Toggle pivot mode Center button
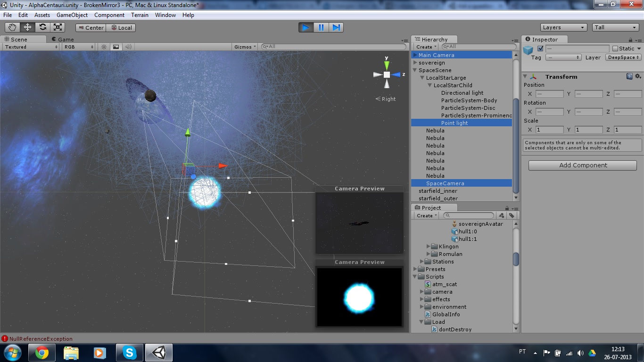 pyautogui.click(x=91, y=28)
